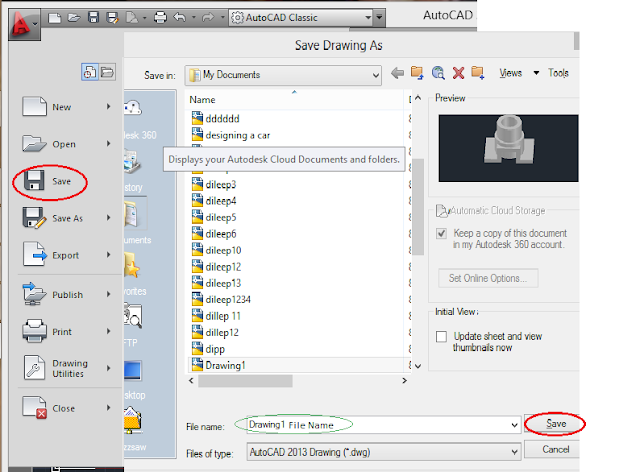Click the Desktop places icon

click(x=133, y=370)
